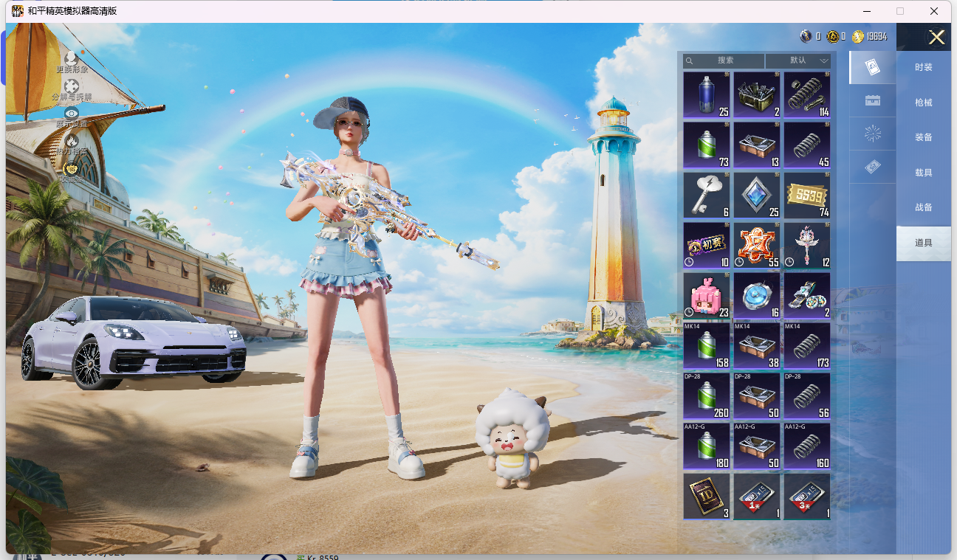
Task: Open the 更换形象 avatar icon
Action: (71, 57)
